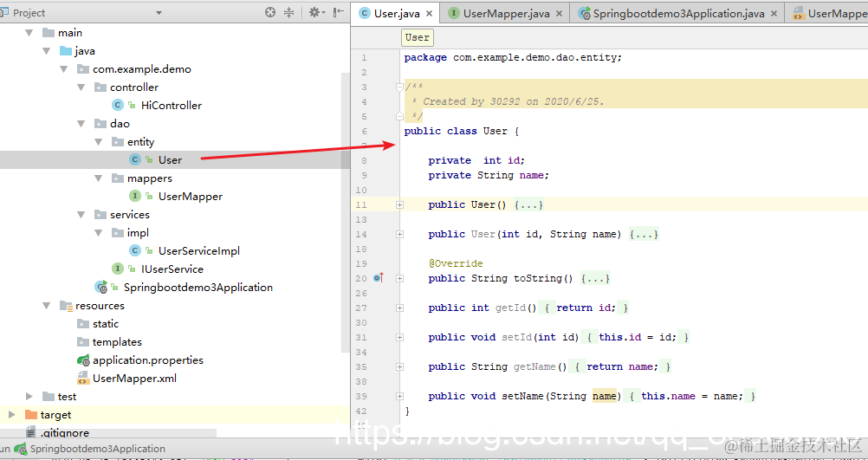868x460 pixels.
Task: Click the java source folder icon
Action: point(66,51)
